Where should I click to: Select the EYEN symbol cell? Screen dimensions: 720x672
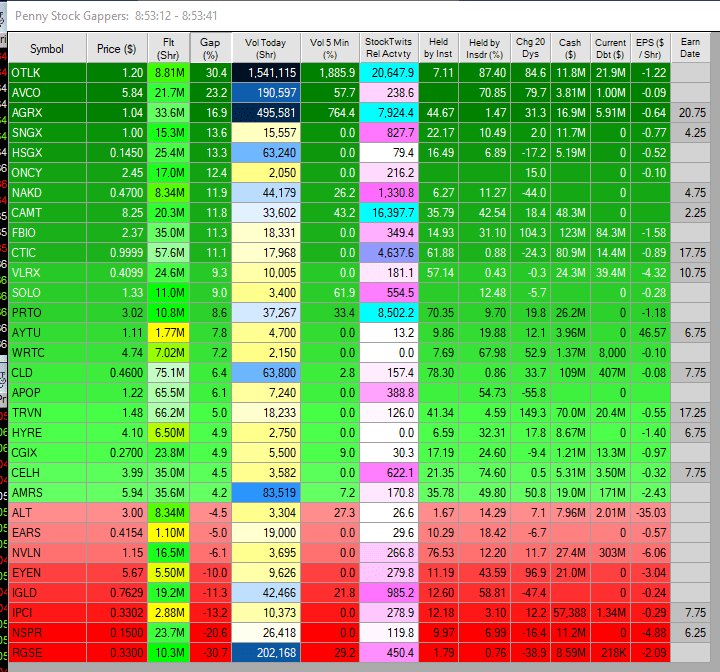(x=47, y=572)
